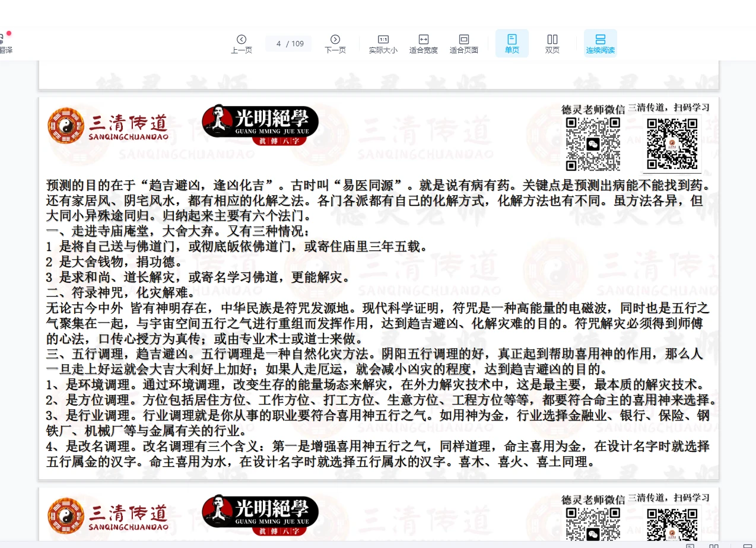756x548 pixels.
Task: Click two-page layout icon in status bar
Action: 714,545
